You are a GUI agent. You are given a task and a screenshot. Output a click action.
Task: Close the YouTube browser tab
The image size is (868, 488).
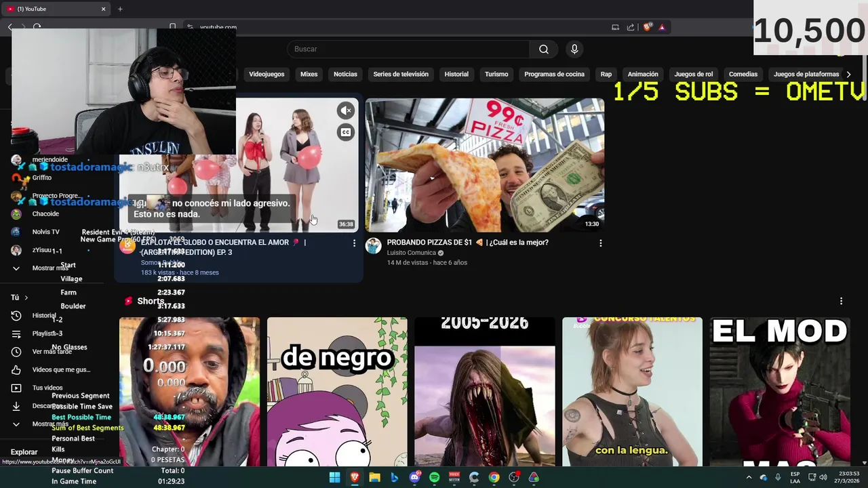coord(103,9)
